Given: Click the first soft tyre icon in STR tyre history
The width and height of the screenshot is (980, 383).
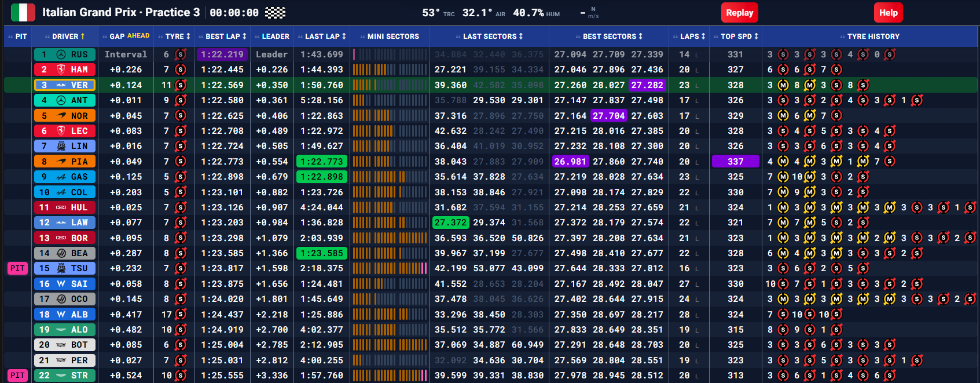Looking at the screenshot, I should pos(783,375).
